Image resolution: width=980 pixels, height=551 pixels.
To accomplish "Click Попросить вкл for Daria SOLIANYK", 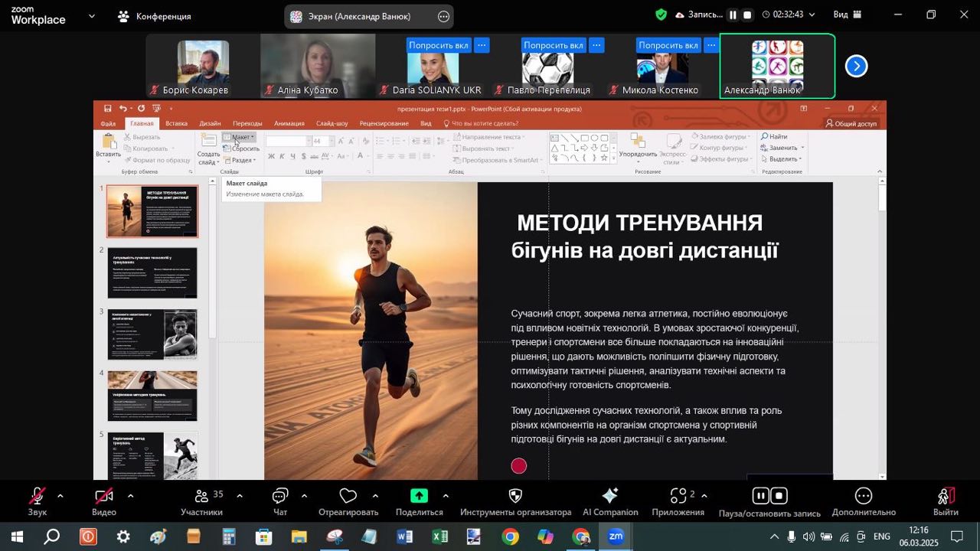I will 438,45.
